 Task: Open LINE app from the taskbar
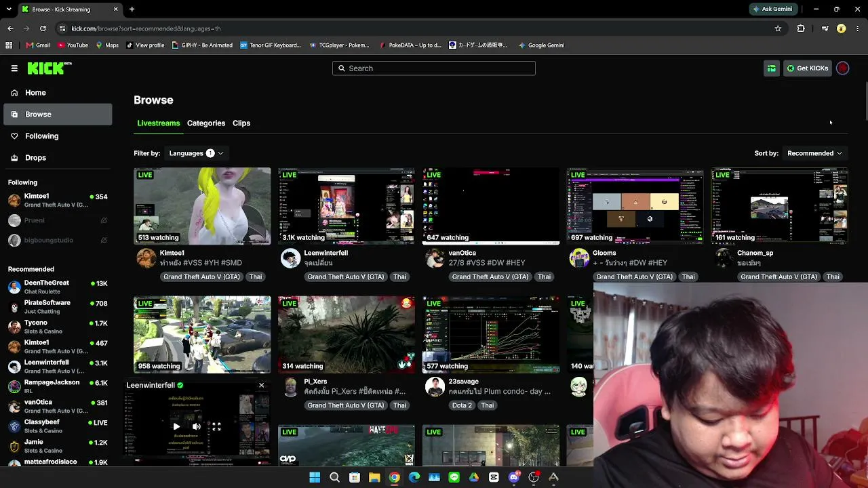click(454, 477)
